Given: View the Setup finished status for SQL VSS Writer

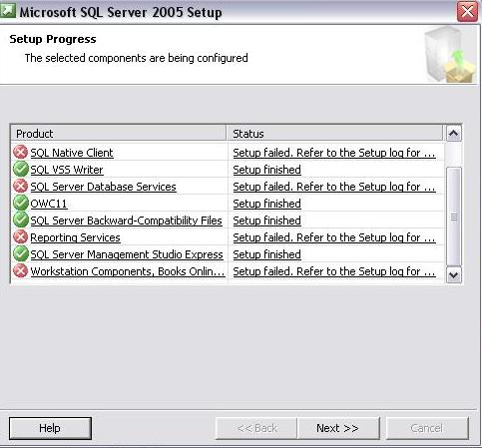Looking at the screenshot, I should tap(266, 170).
